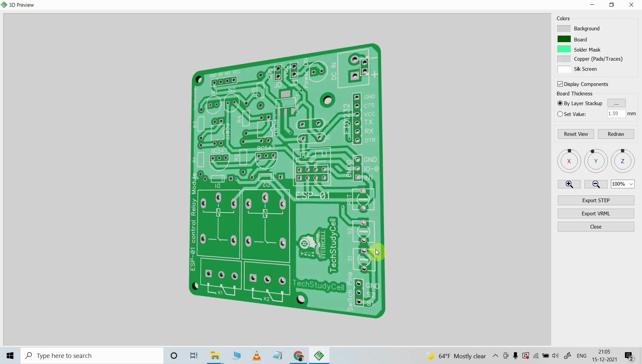Click the Solder Mask color swatch
The image size is (642, 364).
(x=564, y=49)
